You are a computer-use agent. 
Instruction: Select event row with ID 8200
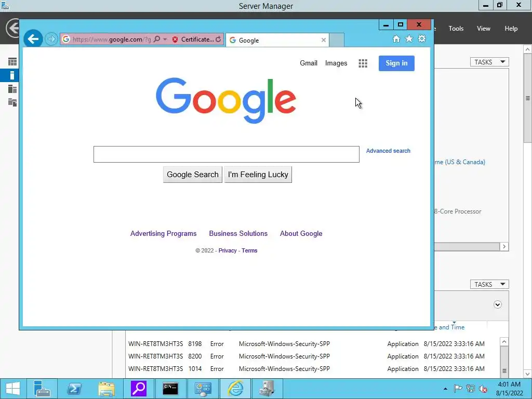click(312, 356)
